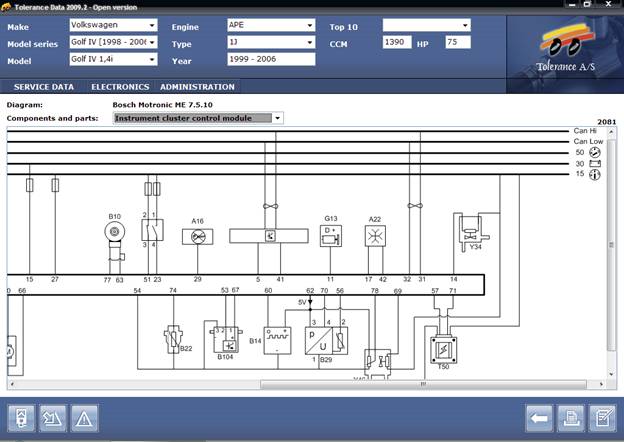Screen dimensions: 624x442
Task: Click the fuse above pin 15
Action: click(29, 185)
